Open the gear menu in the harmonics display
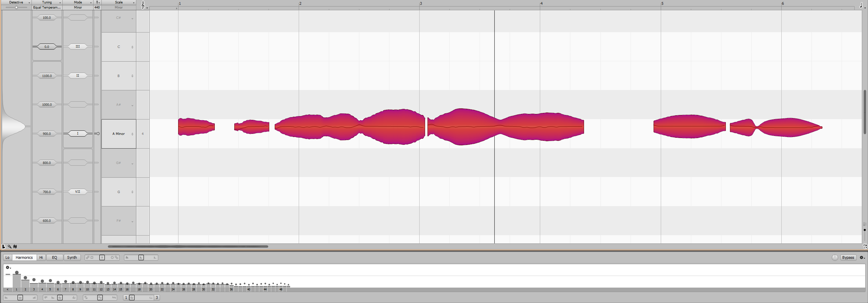The width and height of the screenshot is (868, 303). click(x=8, y=267)
